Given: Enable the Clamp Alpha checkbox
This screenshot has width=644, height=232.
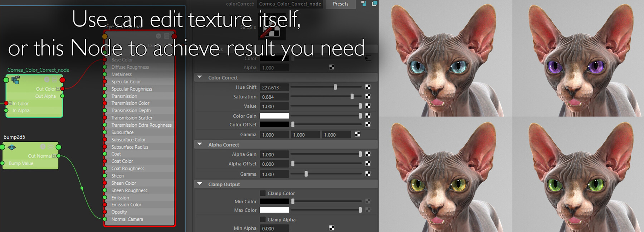Looking at the screenshot, I should (263, 219).
